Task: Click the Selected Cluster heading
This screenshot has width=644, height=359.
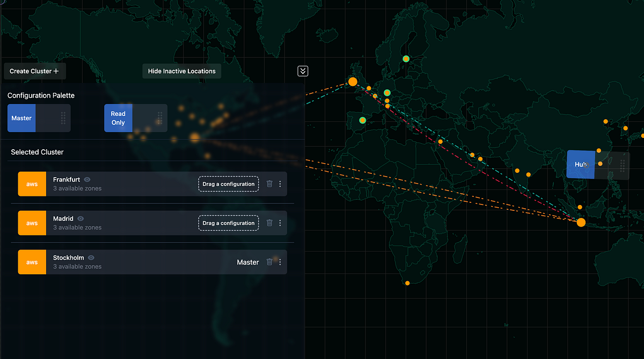Action: point(37,152)
